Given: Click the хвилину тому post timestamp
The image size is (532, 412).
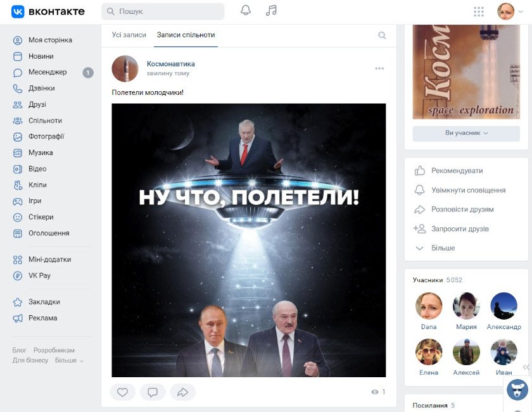Looking at the screenshot, I should (x=168, y=73).
